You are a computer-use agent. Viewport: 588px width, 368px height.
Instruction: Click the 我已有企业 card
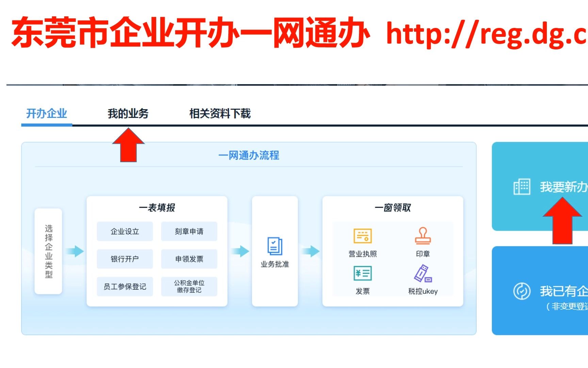540,291
